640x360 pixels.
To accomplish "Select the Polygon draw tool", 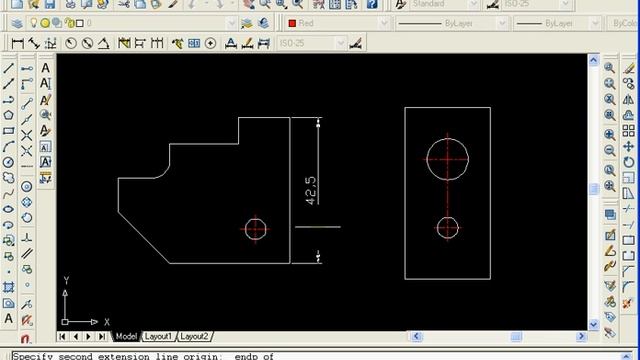I will [x=9, y=115].
